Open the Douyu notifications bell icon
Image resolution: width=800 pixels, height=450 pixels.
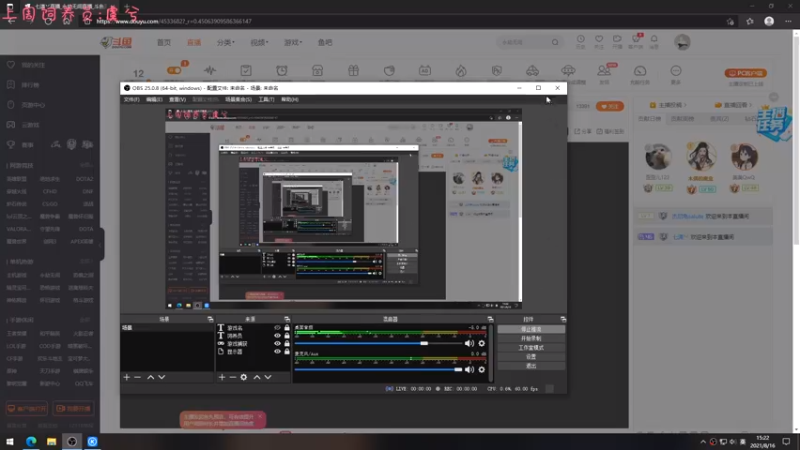[654, 41]
